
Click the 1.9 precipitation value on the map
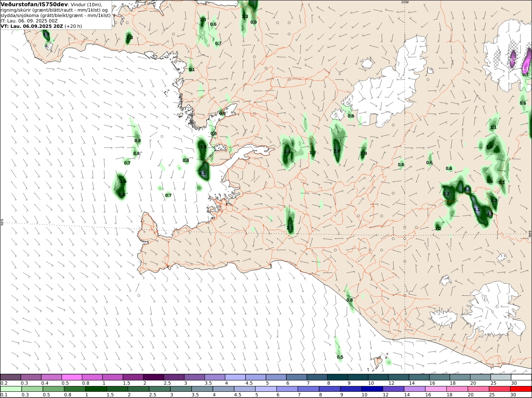pos(364,153)
